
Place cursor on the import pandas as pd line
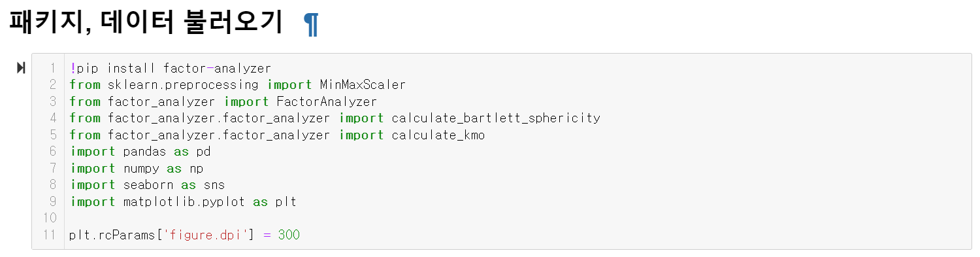pyautogui.click(x=140, y=152)
